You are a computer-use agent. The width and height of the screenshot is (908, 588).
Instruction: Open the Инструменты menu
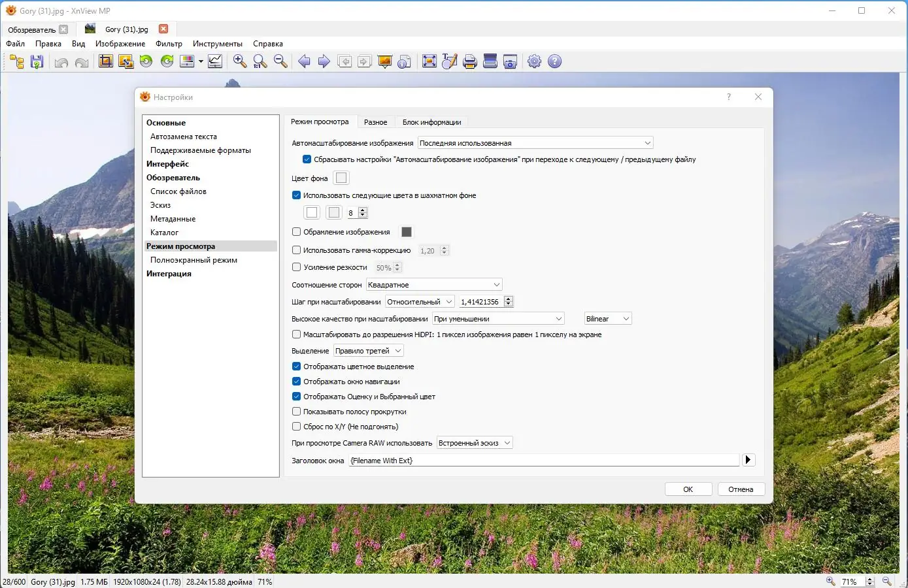[218, 44]
